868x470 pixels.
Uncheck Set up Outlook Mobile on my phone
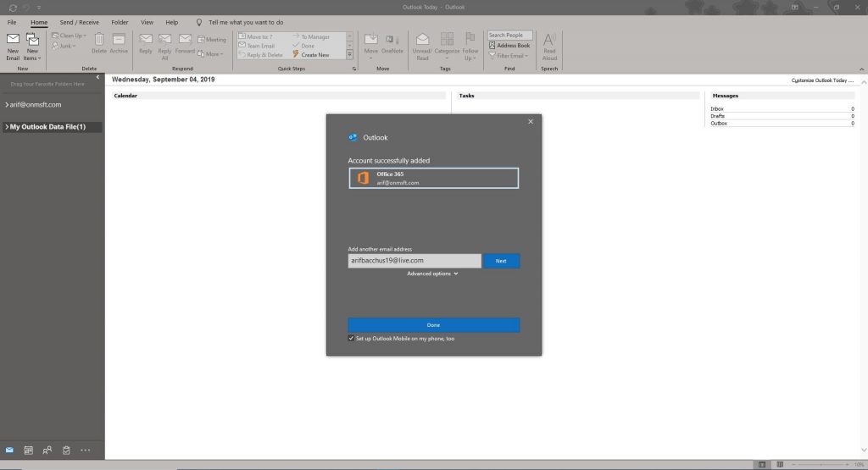[x=351, y=338]
